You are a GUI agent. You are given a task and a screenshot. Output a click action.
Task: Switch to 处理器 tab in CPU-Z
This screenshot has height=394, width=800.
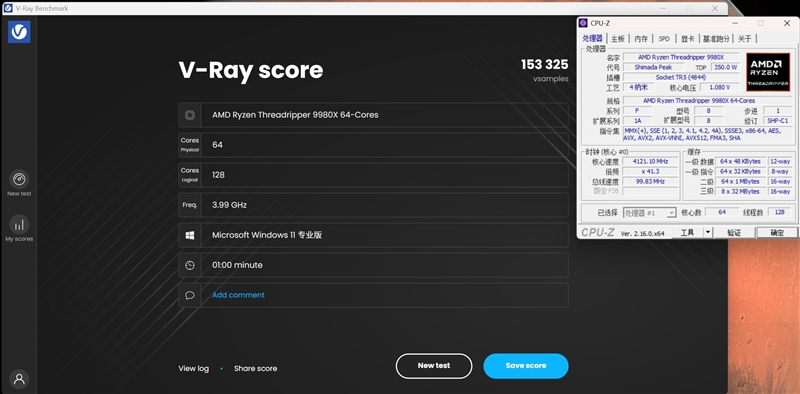click(x=592, y=39)
